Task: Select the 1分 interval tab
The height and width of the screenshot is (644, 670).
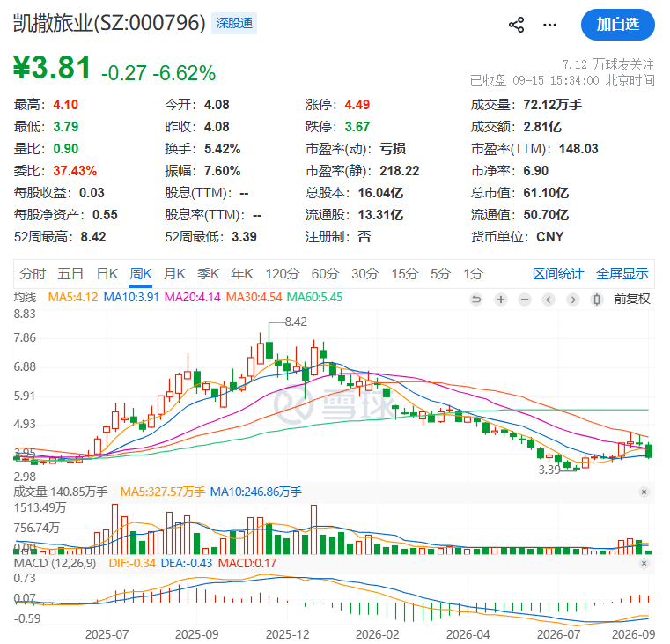Action: click(x=474, y=274)
